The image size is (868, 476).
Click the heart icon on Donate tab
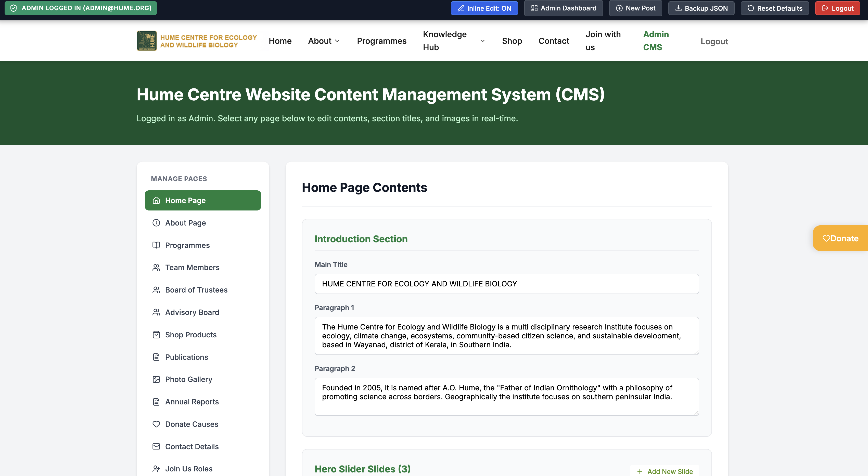point(826,239)
